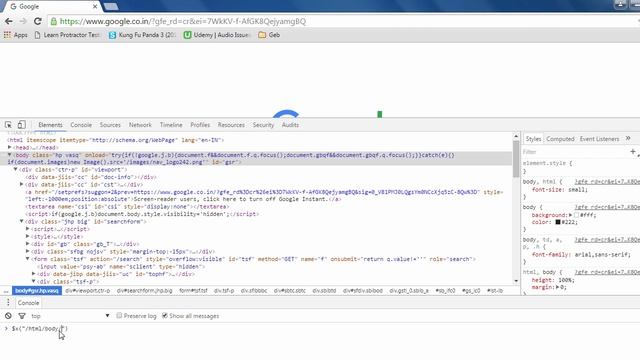Open a new browser tab
The width and height of the screenshot is (640, 360).
111,7
